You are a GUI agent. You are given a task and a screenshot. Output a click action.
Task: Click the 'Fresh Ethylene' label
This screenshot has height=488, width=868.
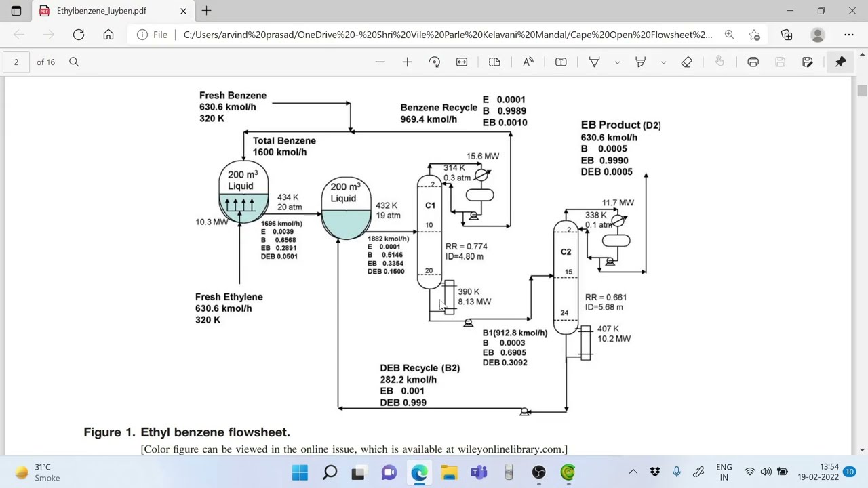tap(229, 297)
